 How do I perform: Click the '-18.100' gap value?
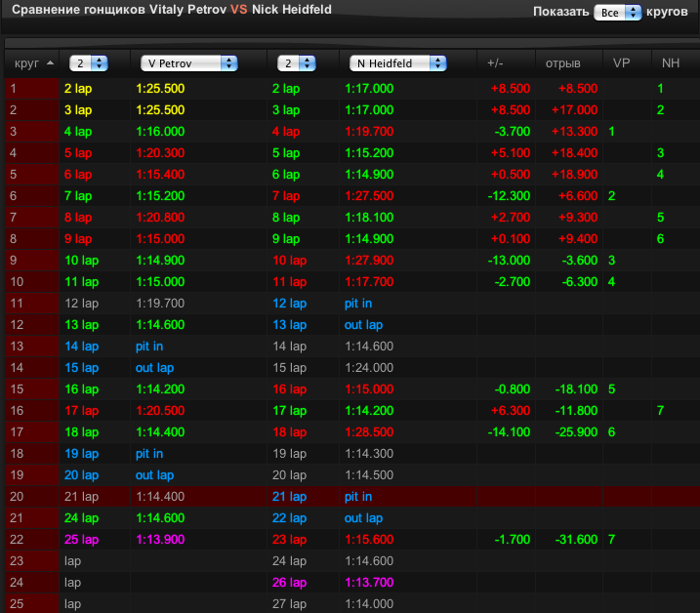(x=576, y=388)
